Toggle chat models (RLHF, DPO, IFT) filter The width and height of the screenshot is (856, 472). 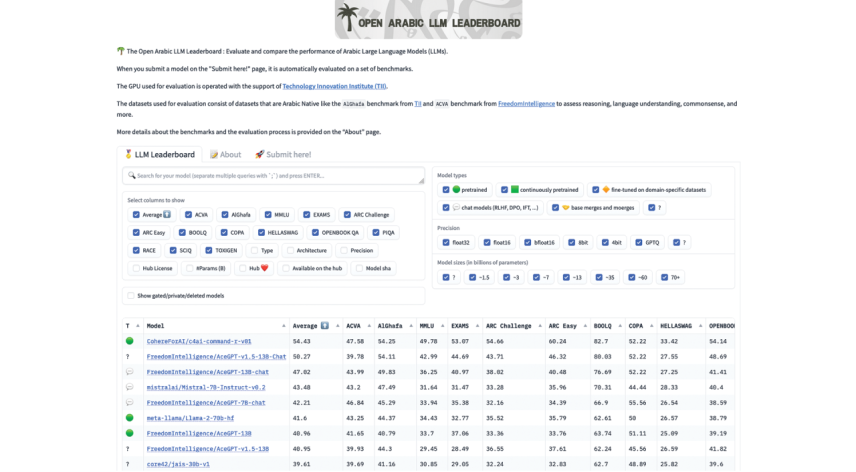446,208
